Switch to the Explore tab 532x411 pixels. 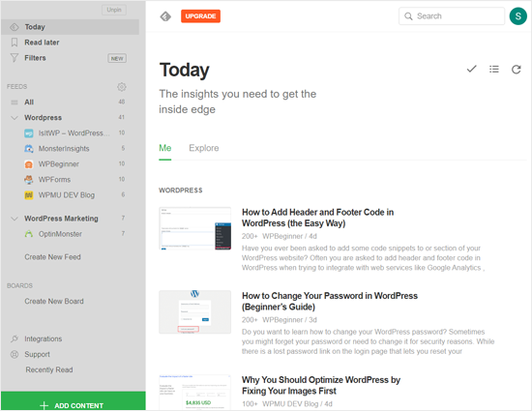coord(204,148)
